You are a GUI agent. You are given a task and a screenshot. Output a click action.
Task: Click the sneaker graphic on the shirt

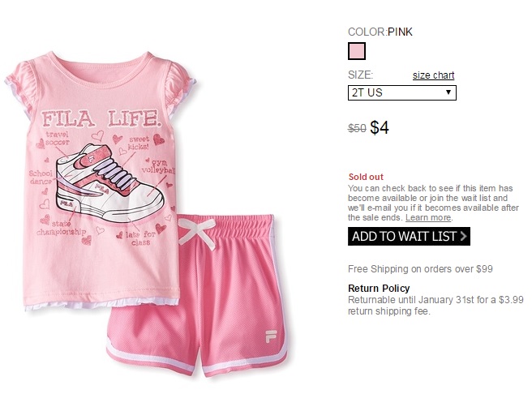click(110, 183)
